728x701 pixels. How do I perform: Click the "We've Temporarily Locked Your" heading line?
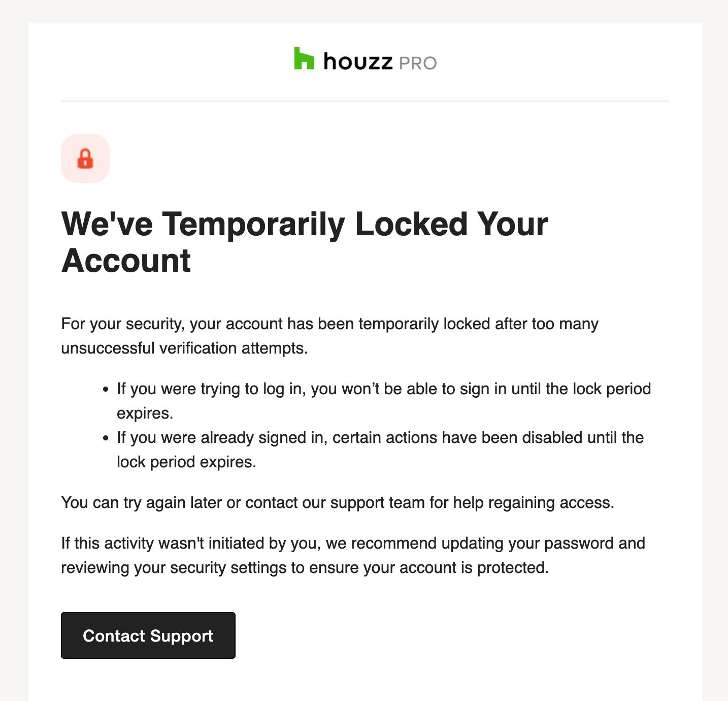pos(305,224)
